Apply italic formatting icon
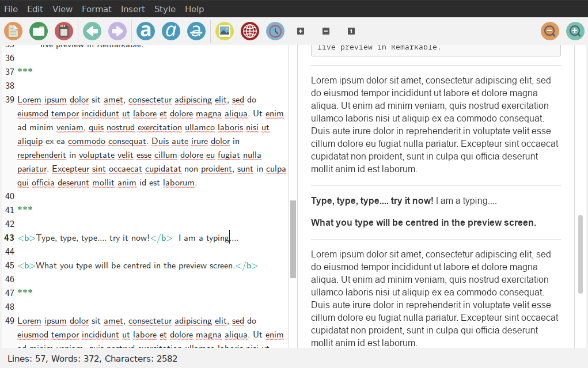This screenshot has height=368, width=588. coord(171,31)
